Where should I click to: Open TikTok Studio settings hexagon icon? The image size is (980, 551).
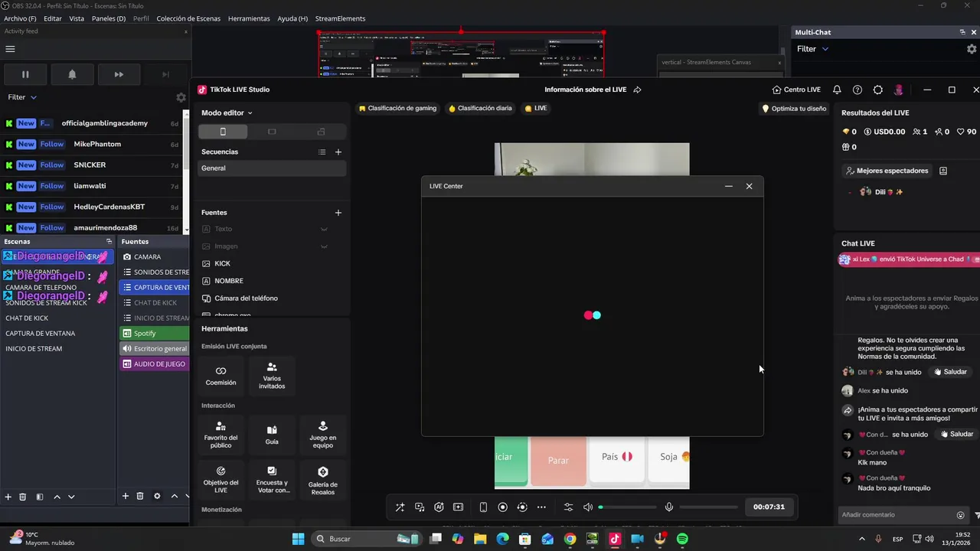point(878,90)
